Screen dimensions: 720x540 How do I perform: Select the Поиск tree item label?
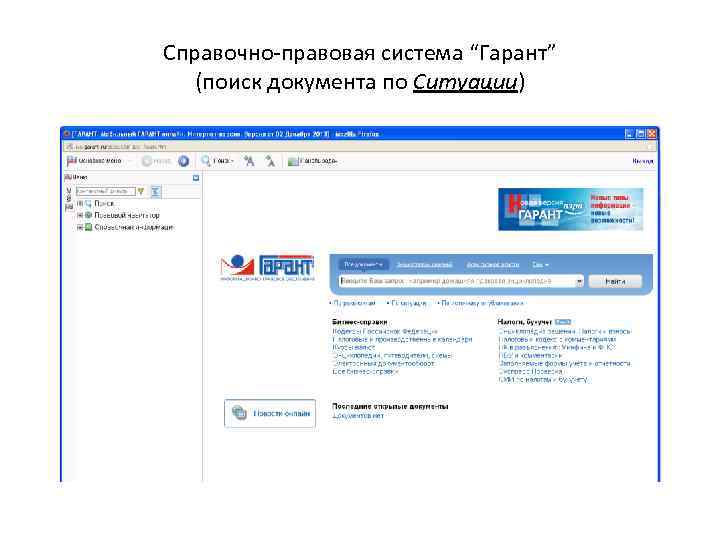104,203
